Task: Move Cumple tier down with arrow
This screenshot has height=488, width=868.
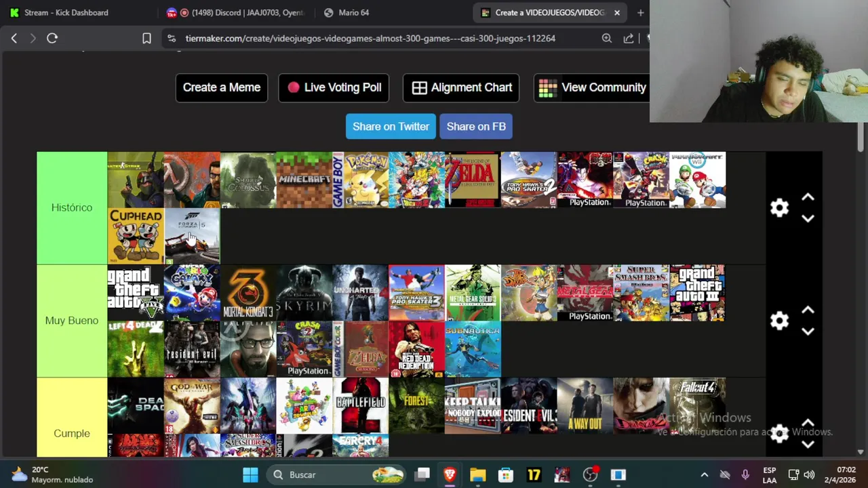Action: click(808, 445)
